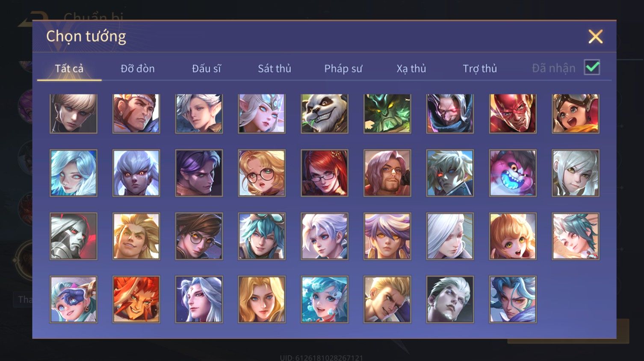Close the Chọn tướng dialog

(595, 37)
